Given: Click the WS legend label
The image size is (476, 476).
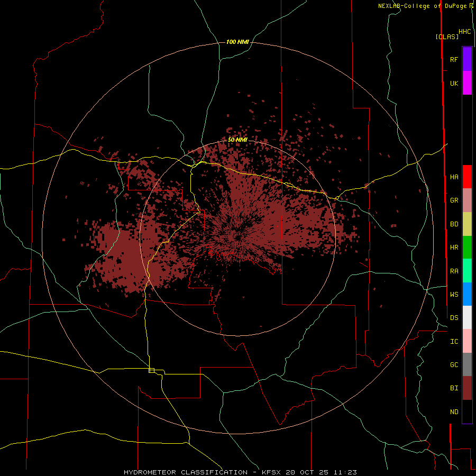Looking at the screenshot, I should tap(454, 295).
